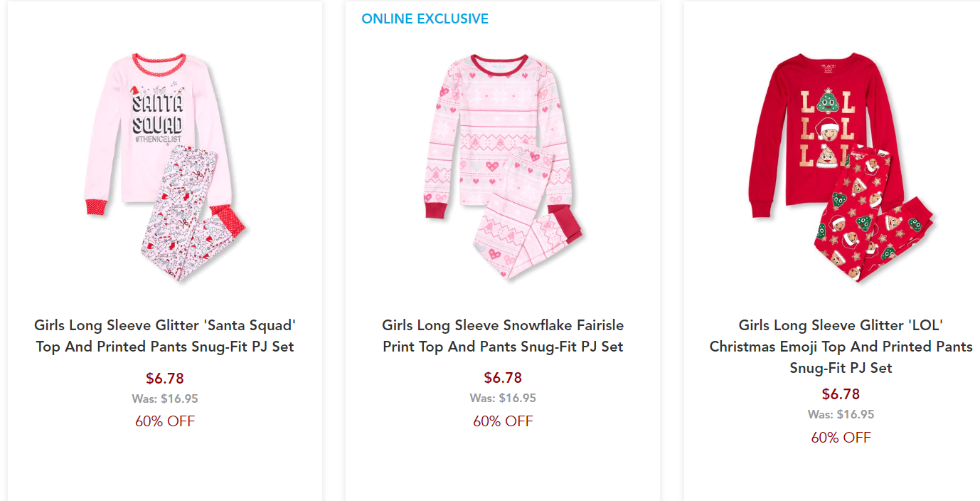The image size is (980, 501).
Task: Click the ONLINE EXCLUSIVE label
Action: pos(425,19)
